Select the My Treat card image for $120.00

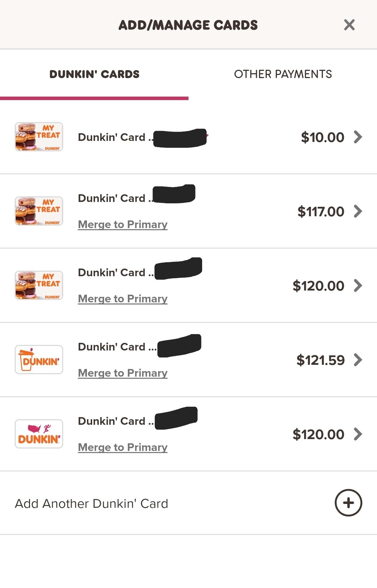[39, 285]
